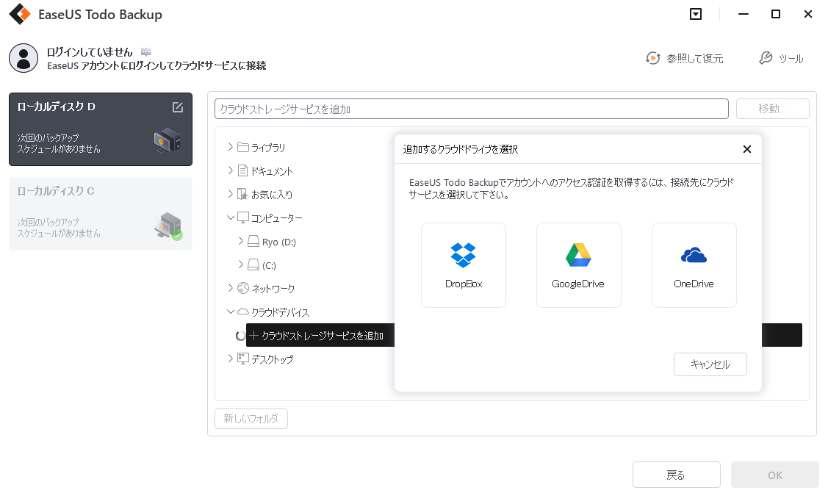
Task: Click the 戻る button
Action: coord(676,474)
